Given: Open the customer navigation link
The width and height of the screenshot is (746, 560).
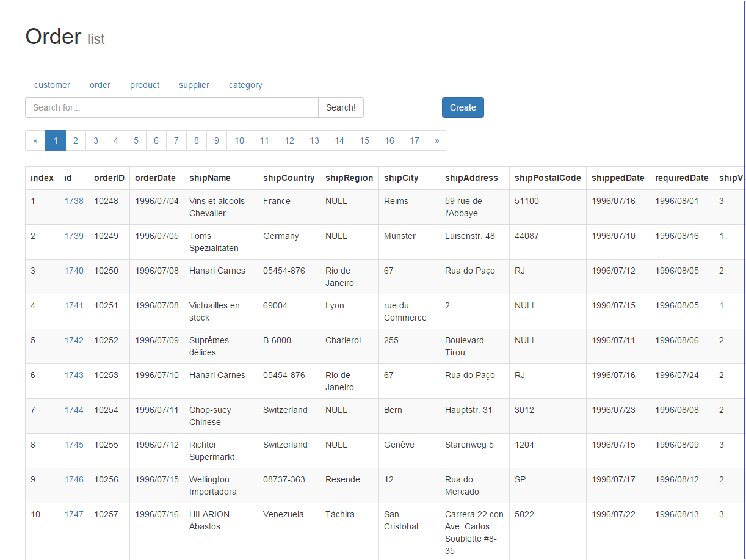Looking at the screenshot, I should [52, 85].
